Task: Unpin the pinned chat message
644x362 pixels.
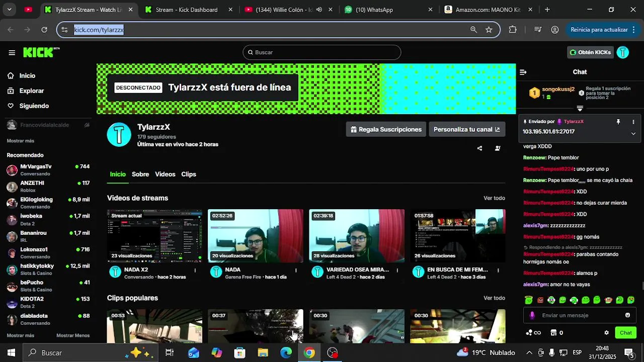Action: pos(618,122)
